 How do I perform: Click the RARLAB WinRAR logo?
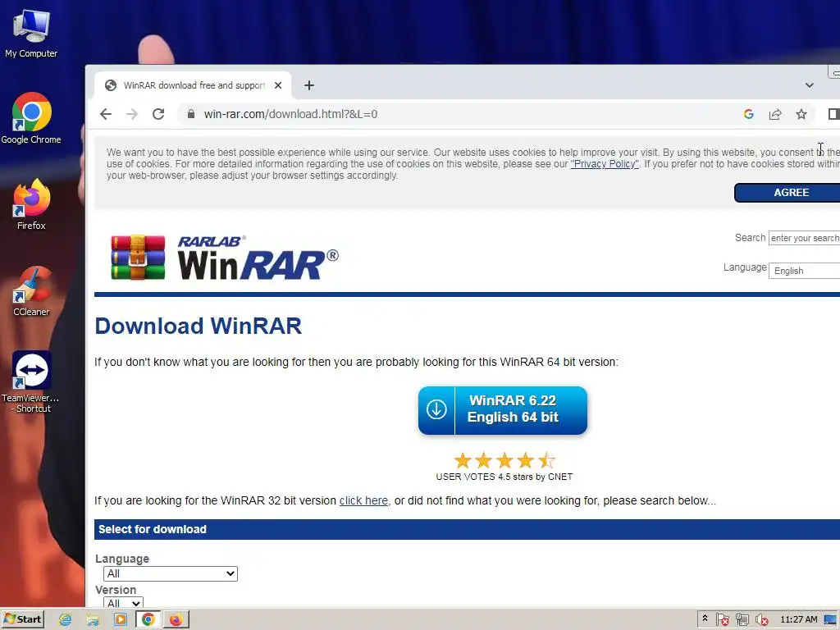point(225,258)
